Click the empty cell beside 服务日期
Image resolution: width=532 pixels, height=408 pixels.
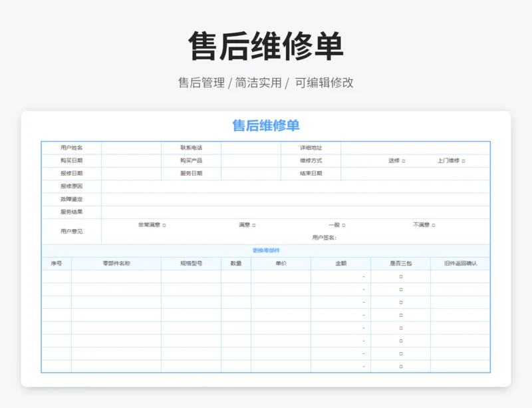pyautogui.click(x=251, y=174)
